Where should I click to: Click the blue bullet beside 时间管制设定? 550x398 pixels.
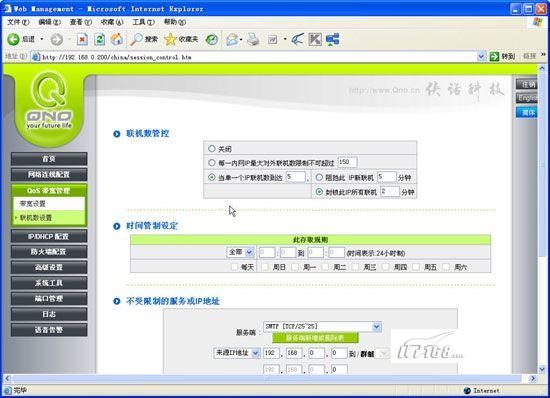pyautogui.click(x=117, y=226)
